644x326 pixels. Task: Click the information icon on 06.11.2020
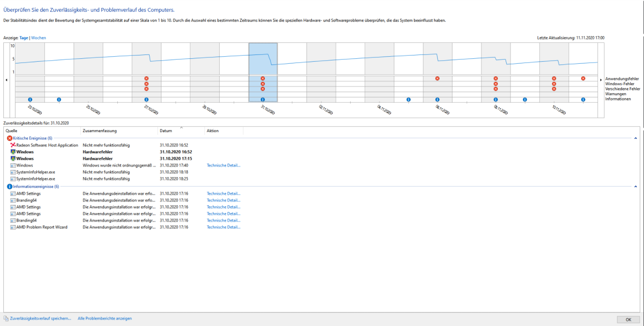[437, 99]
